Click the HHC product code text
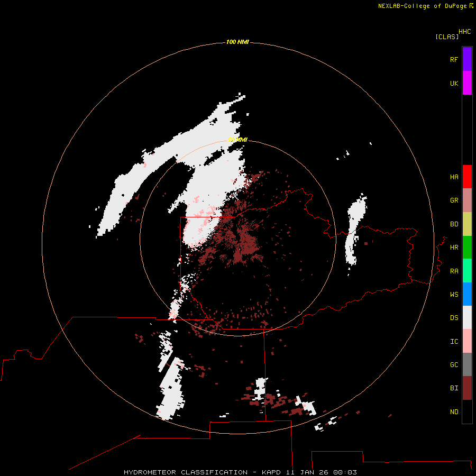 [465, 32]
